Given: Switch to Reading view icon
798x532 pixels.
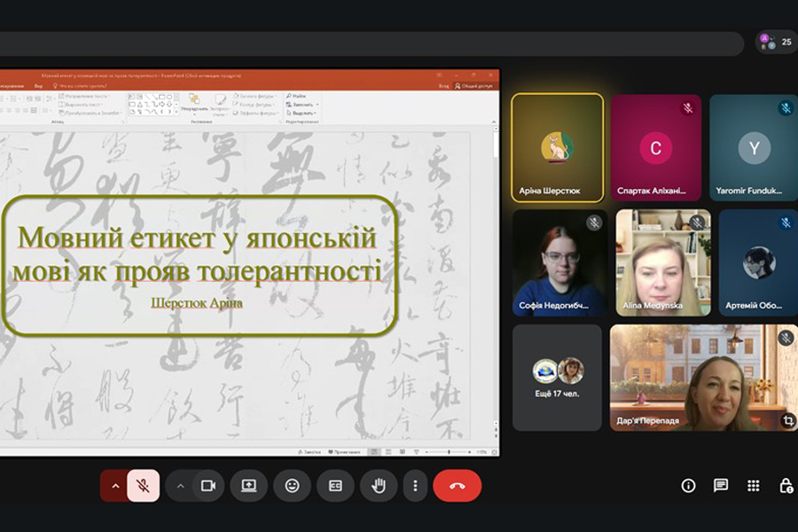Looking at the screenshot, I should pos(403,452).
